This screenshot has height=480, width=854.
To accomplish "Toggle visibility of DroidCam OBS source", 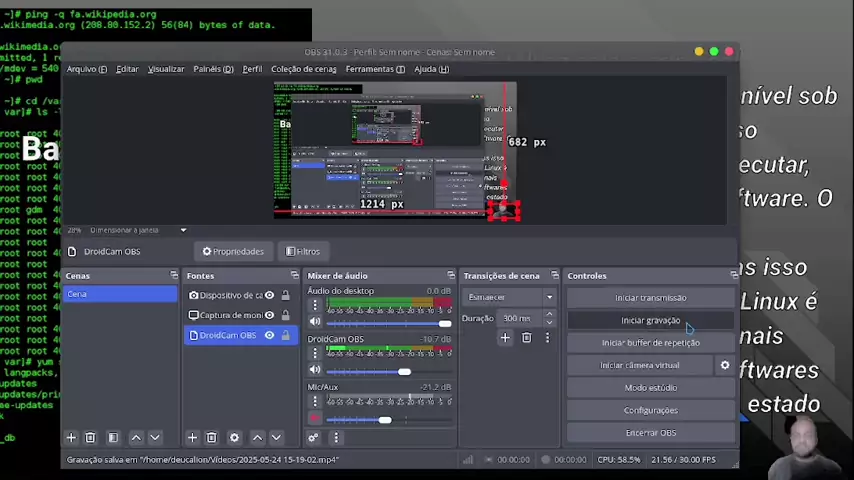I will pyautogui.click(x=270, y=335).
